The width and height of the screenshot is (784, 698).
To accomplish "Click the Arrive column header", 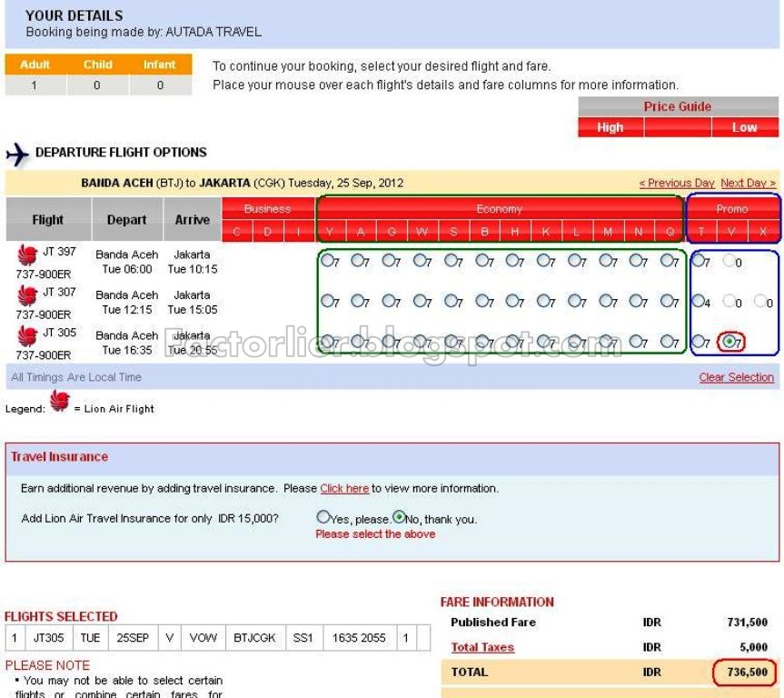I will point(192,220).
